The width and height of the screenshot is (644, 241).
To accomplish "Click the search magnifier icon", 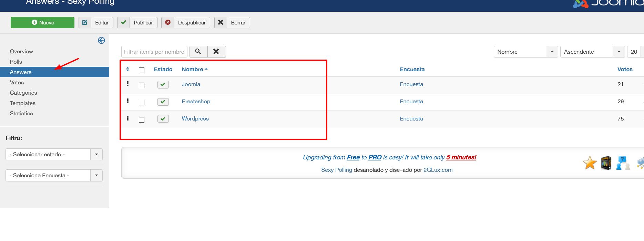I will point(198,52).
